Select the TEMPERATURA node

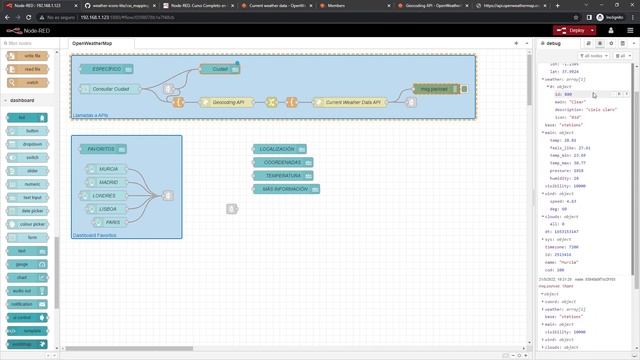tap(283, 176)
